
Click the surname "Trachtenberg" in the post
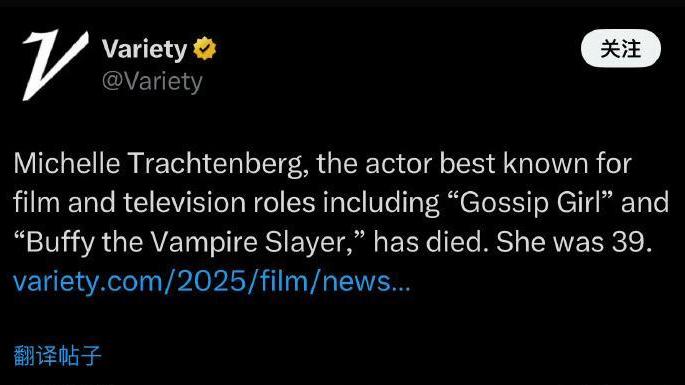218,164
